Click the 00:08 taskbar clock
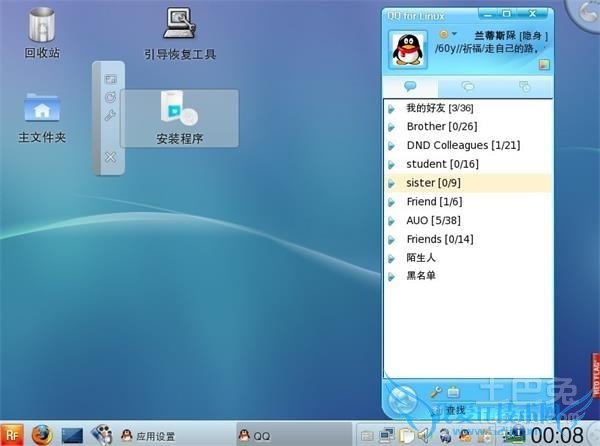The image size is (600, 446). (x=557, y=435)
